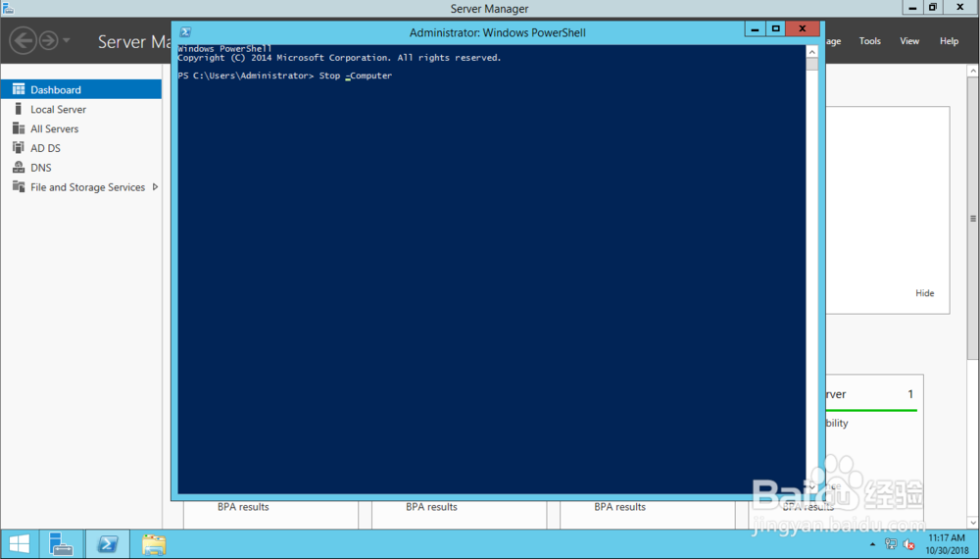The image size is (980, 559).
Task: Click first BPA results link
Action: 243,507
